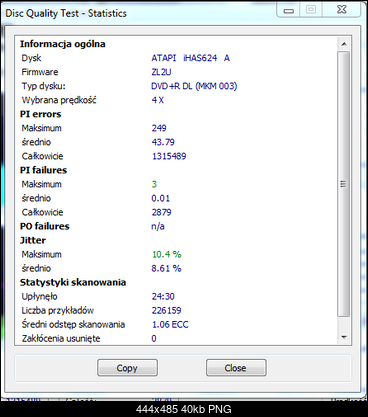Click the Wybrana prędkość label
The width and height of the screenshot is (368, 417).
coord(59,100)
